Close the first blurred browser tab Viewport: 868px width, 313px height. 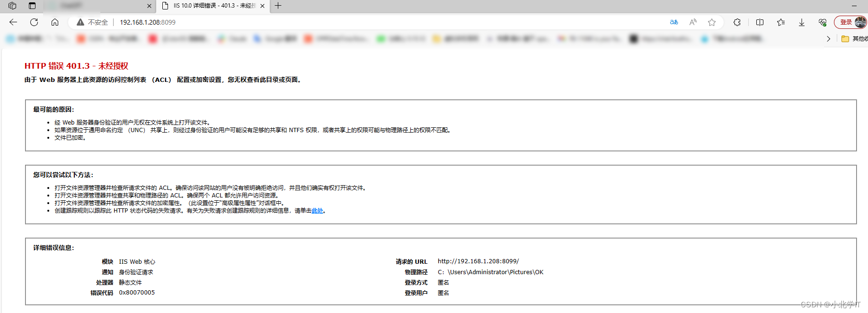(x=149, y=6)
